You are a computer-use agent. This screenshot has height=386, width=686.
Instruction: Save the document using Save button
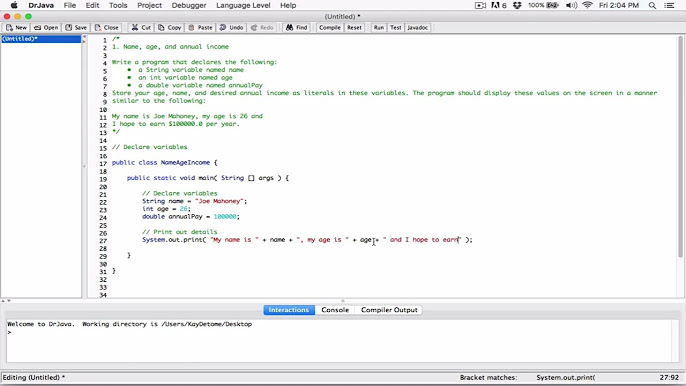pos(76,28)
